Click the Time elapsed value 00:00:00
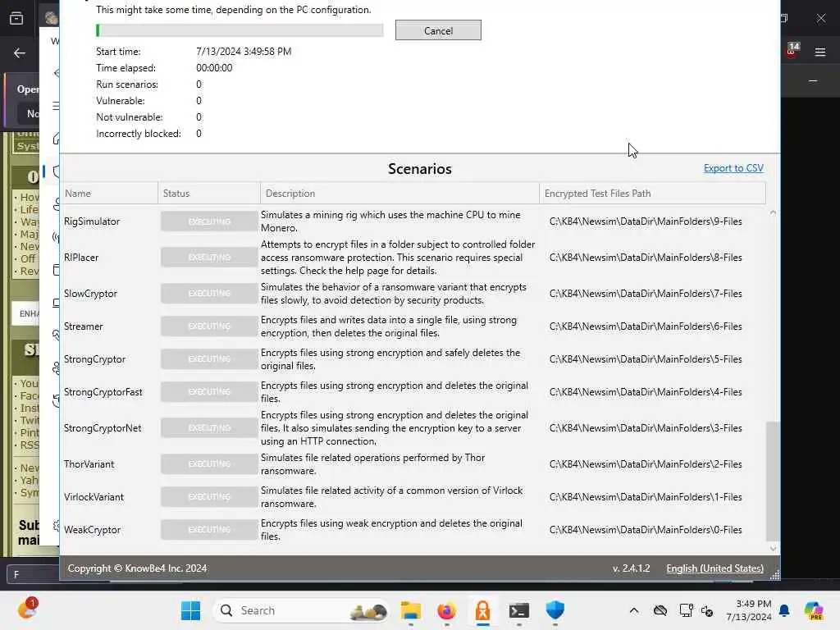The height and width of the screenshot is (630, 840). [x=214, y=68]
